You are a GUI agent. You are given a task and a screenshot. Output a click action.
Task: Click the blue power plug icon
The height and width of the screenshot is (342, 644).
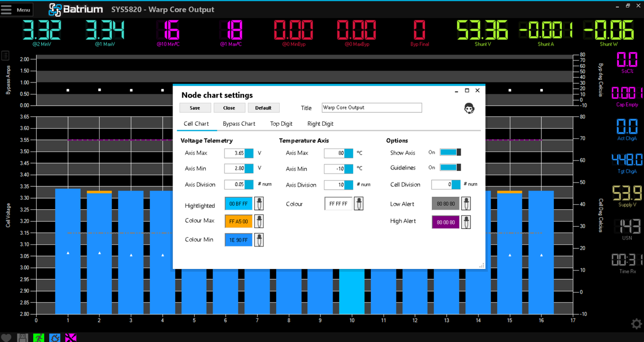(54, 337)
